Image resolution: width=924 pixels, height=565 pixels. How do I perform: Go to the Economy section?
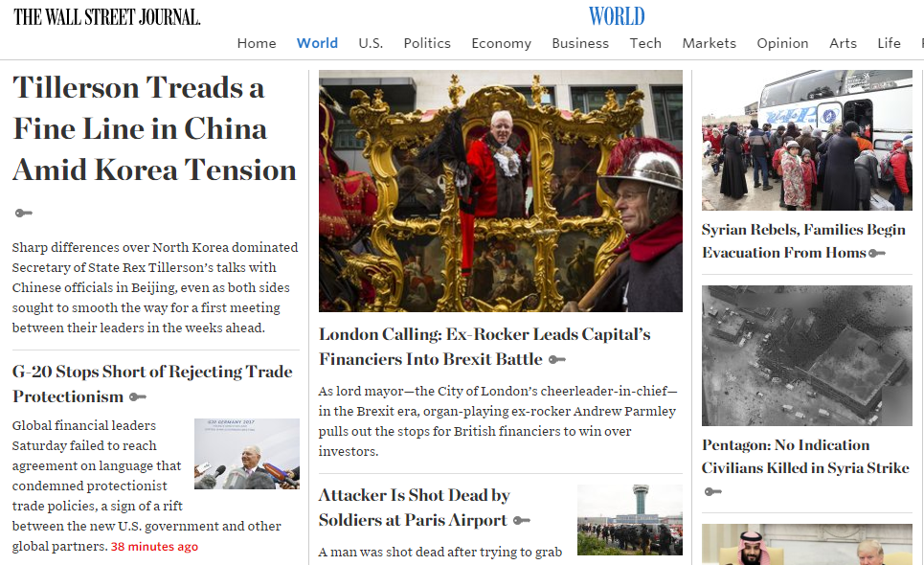[501, 44]
